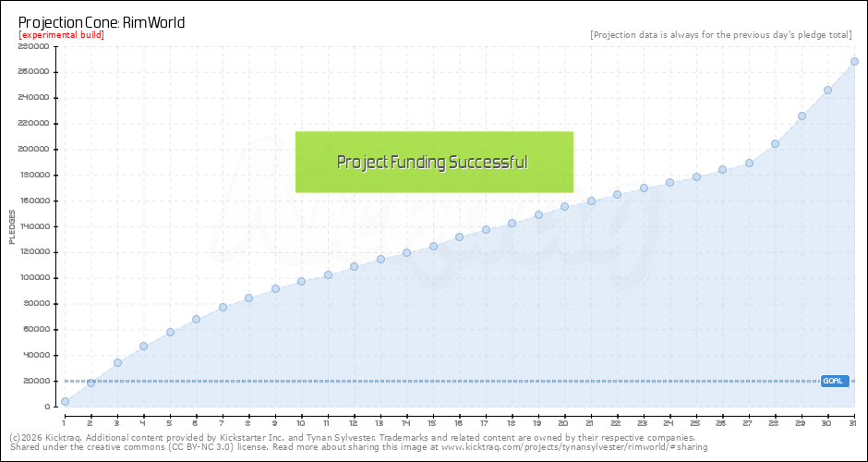This screenshot has height=462, width=868.
Task: Click the day 28 data point
Action: (x=775, y=143)
